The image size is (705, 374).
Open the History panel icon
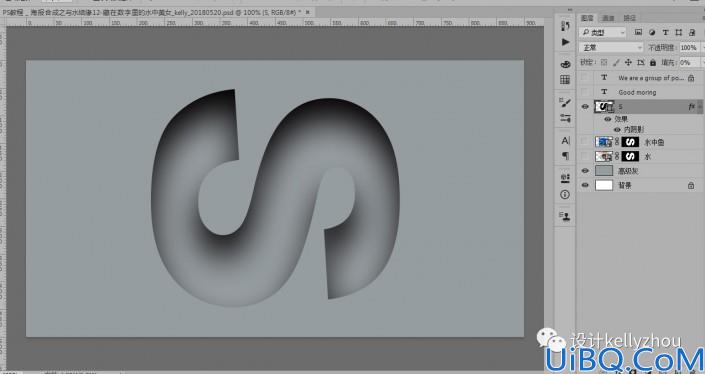click(565, 26)
